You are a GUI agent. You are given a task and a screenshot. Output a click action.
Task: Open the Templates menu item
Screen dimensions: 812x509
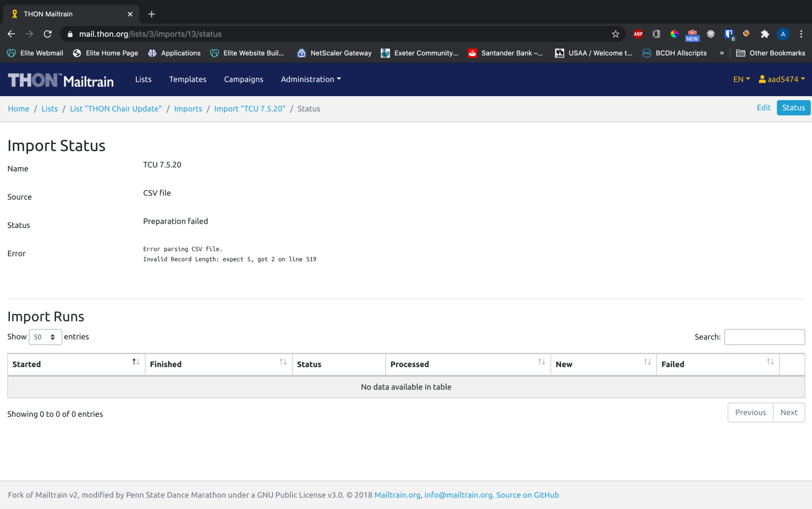[x=188, y=79]
